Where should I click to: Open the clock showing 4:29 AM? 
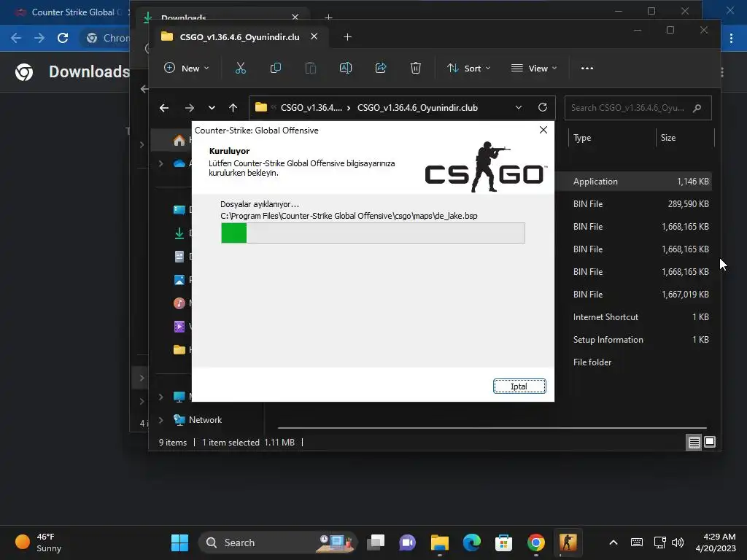(715, 542)
